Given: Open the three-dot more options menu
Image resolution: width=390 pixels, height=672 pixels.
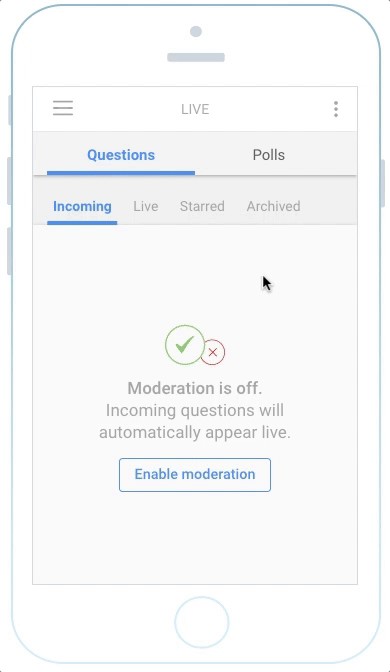Looking at the screenshot, I should (336, 109).
